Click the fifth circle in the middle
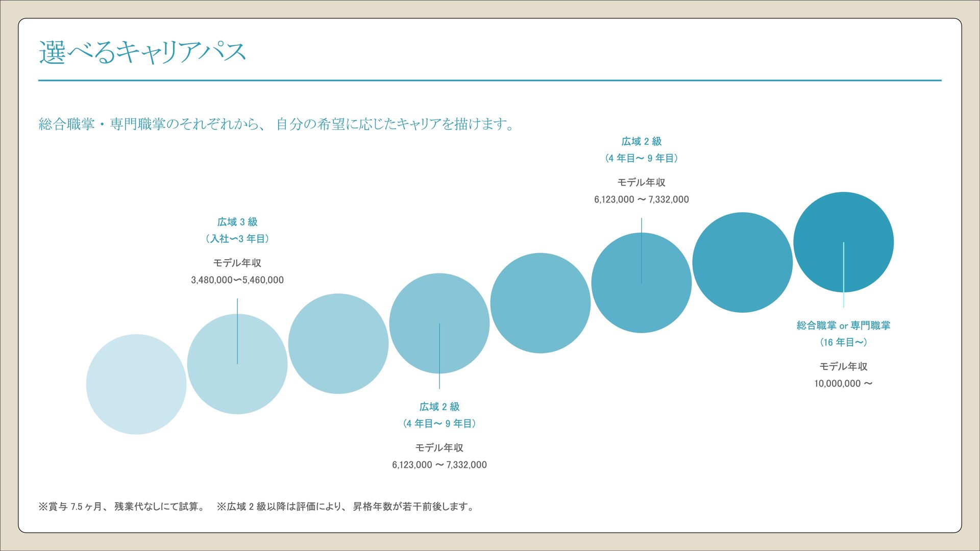Screen dimensions: 980x551 pos(540,303)
